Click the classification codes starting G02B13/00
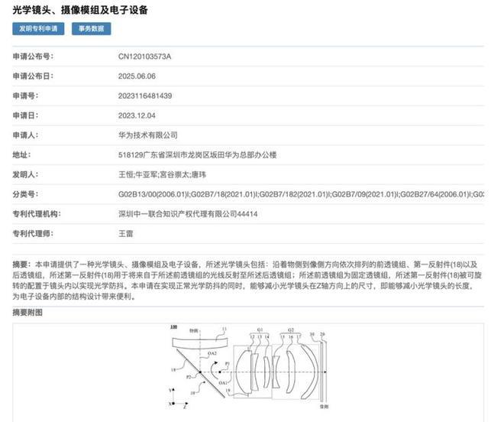Screen dimensions: 504x422 (301, 194)
